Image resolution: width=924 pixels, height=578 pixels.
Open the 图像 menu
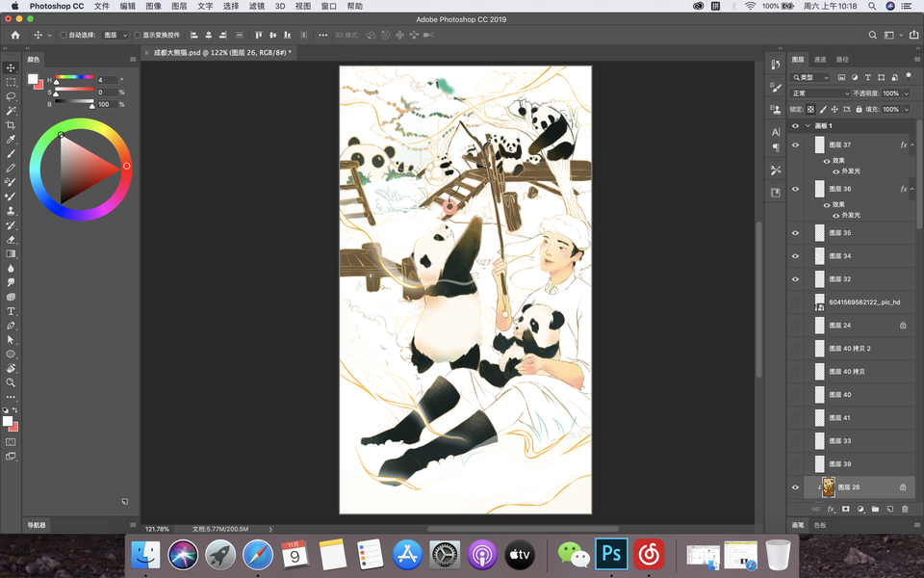[x=153, y=6]
